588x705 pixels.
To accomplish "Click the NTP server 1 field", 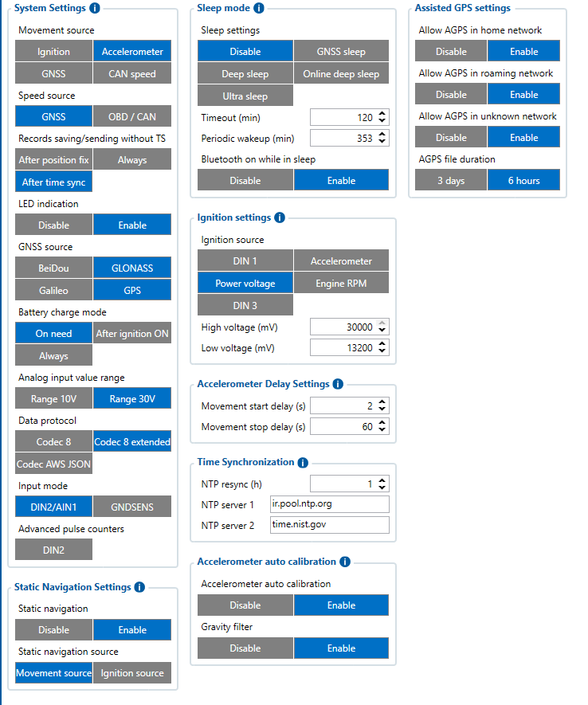I will [330, 504].
